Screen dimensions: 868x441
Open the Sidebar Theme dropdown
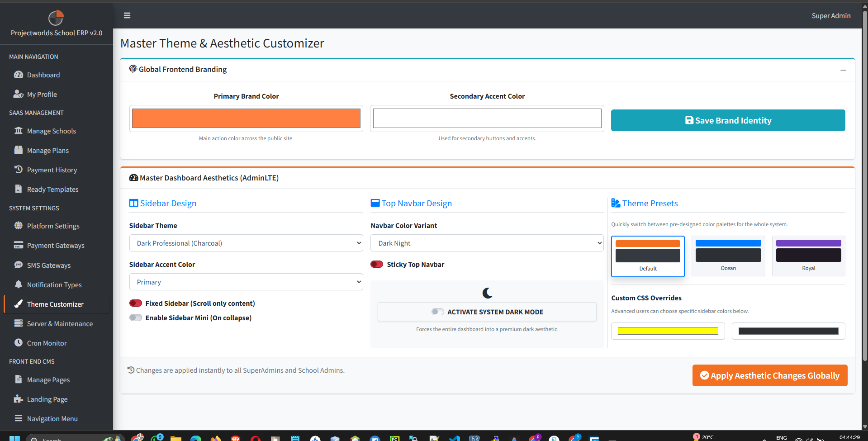pos(246,243)
